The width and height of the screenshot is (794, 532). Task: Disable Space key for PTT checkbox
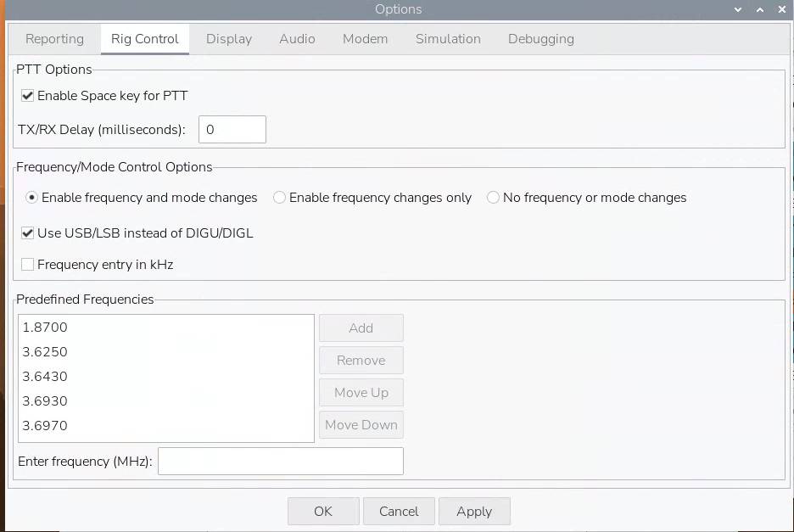pyautogui.click(x=28, y=96)
